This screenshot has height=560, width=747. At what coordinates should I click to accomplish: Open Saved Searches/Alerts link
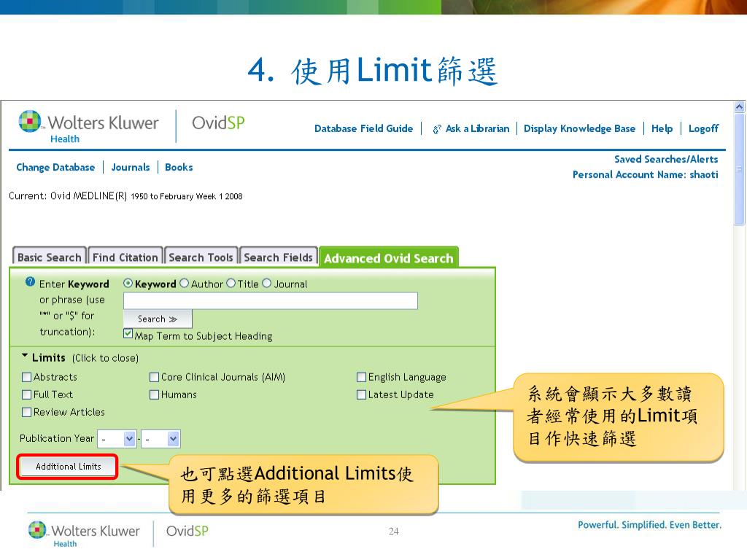[x=666, y=159]
